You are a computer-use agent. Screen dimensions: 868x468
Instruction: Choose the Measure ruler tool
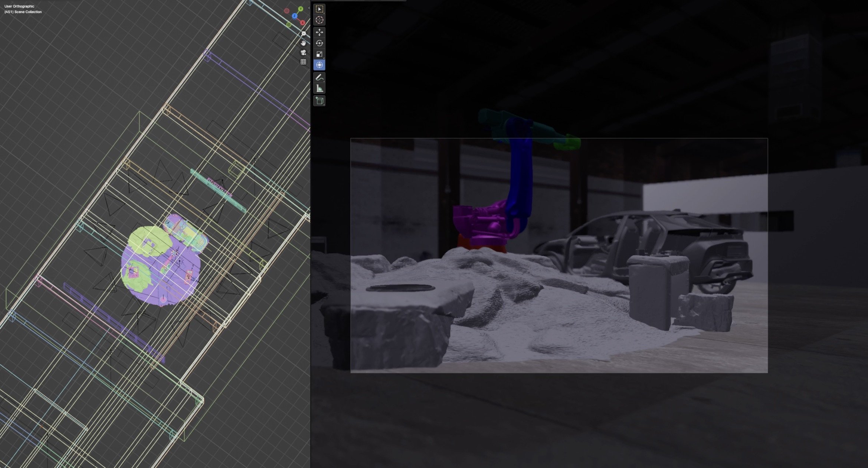tap(319, 88)
